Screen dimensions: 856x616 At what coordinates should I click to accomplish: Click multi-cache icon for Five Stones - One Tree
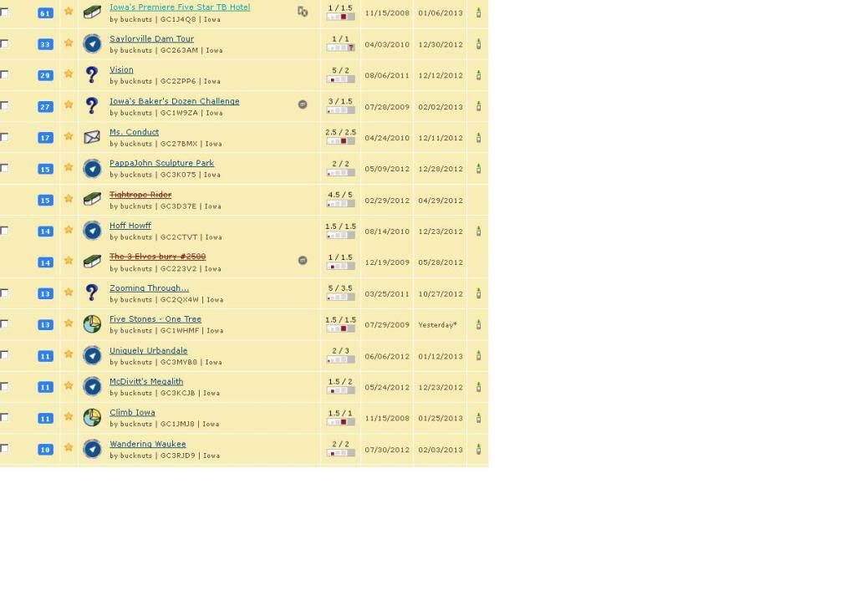pos(92,324)
